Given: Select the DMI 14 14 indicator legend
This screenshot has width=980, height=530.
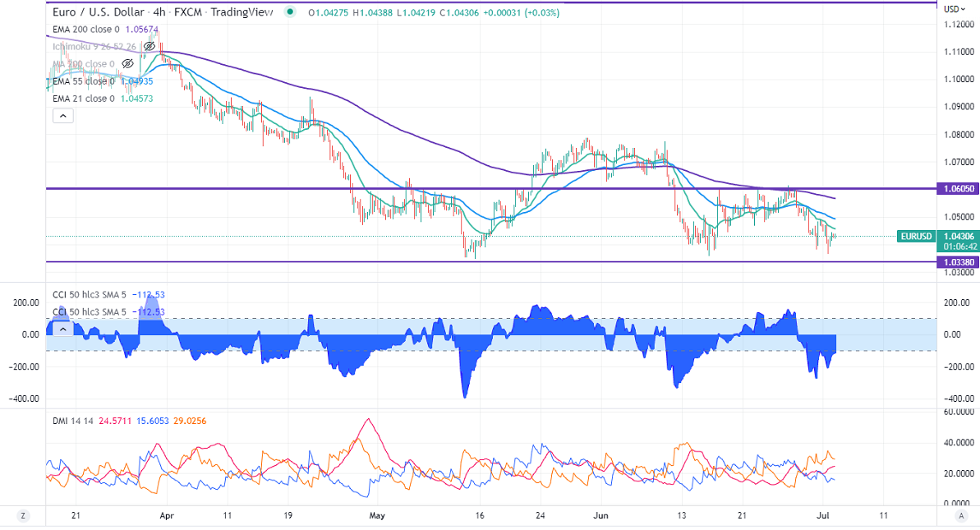Looking at the screenshot, I should click(72, 420).
